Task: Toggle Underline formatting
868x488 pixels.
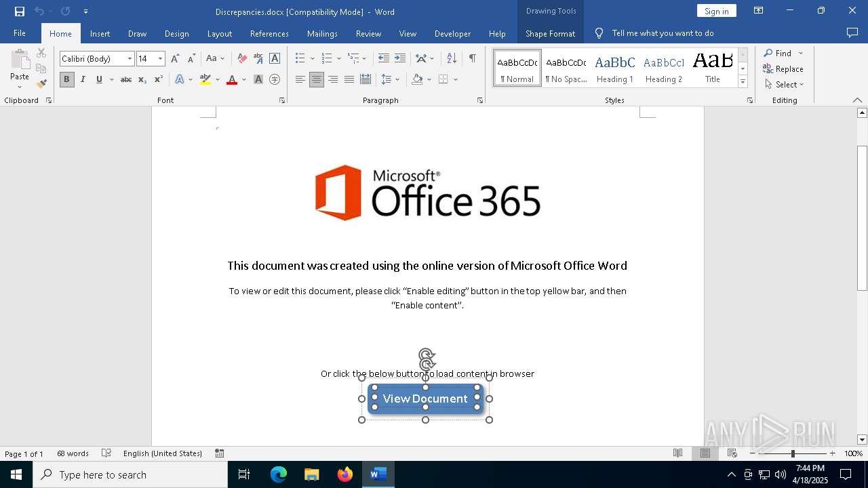Action: pyautogui.click(x=99, y=79)
